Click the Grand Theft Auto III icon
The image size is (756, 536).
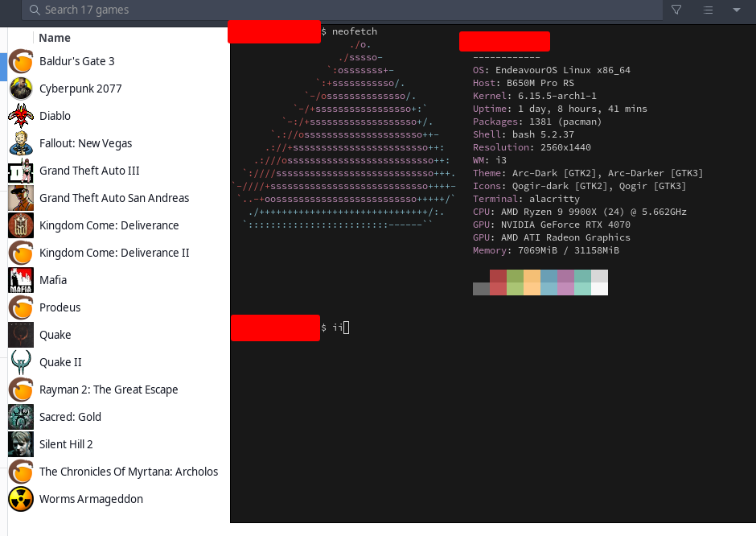click(x=21, y=171)
